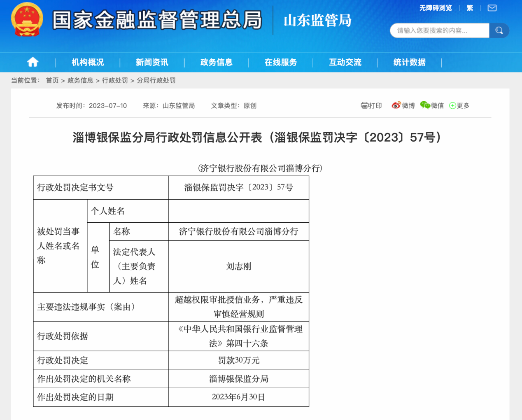Screen dimensions: 522x420
Task: Go to the home page icon
Action: click(33, 62)
